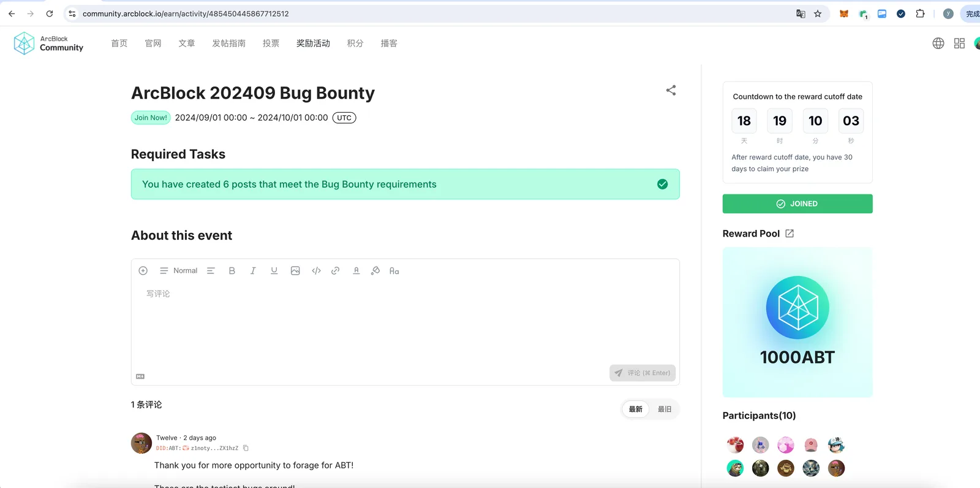This screenshot has width=980, height=488.
Task: Sort comments by 最新 newest
Action: click(x=636, y=410)
